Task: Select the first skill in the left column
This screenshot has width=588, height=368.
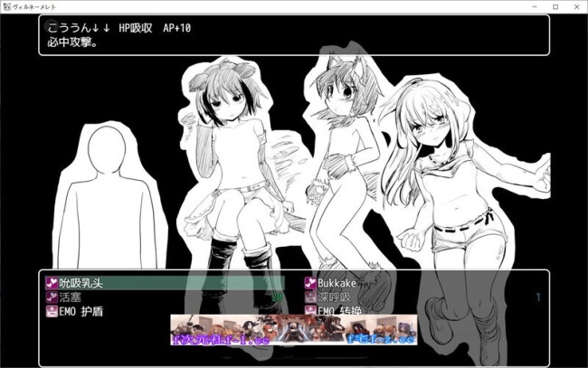Action: coord(81,284)
